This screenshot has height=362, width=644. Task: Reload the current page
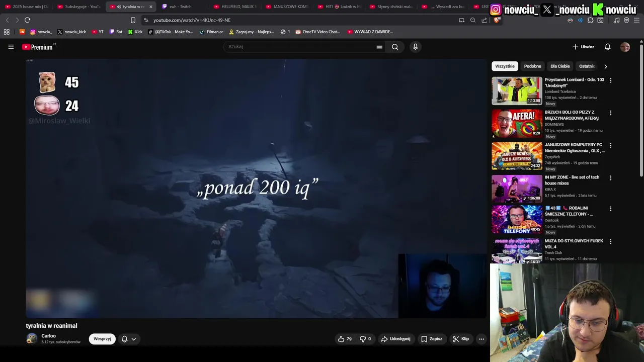pyautogui.click(x=27, y=20)
